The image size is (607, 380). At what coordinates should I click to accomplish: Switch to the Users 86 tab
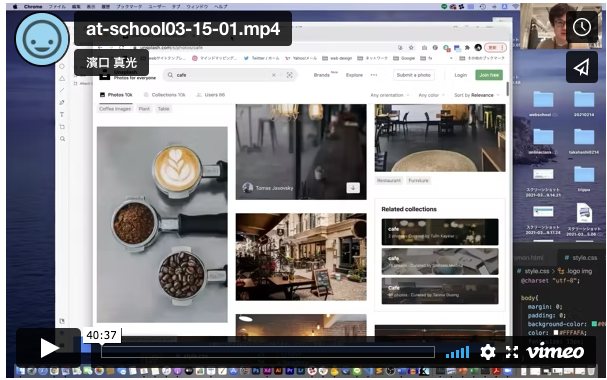211,95
